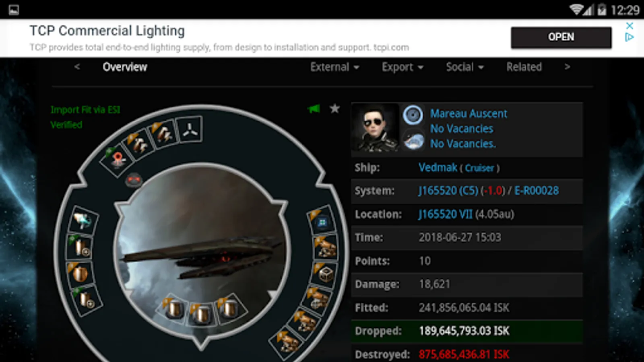Open the J165520 (C5) system link

[x=448, y=191]
